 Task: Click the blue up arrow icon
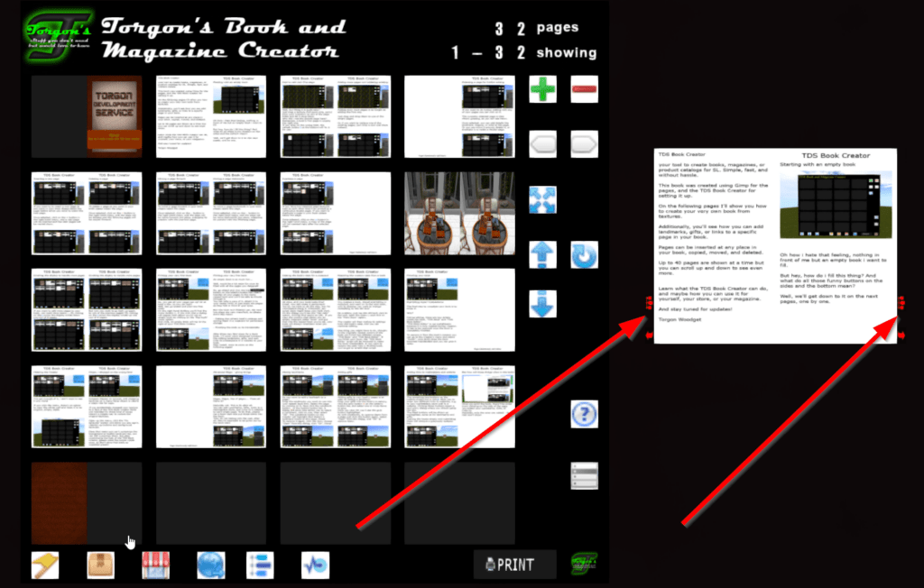coord(542,254)
